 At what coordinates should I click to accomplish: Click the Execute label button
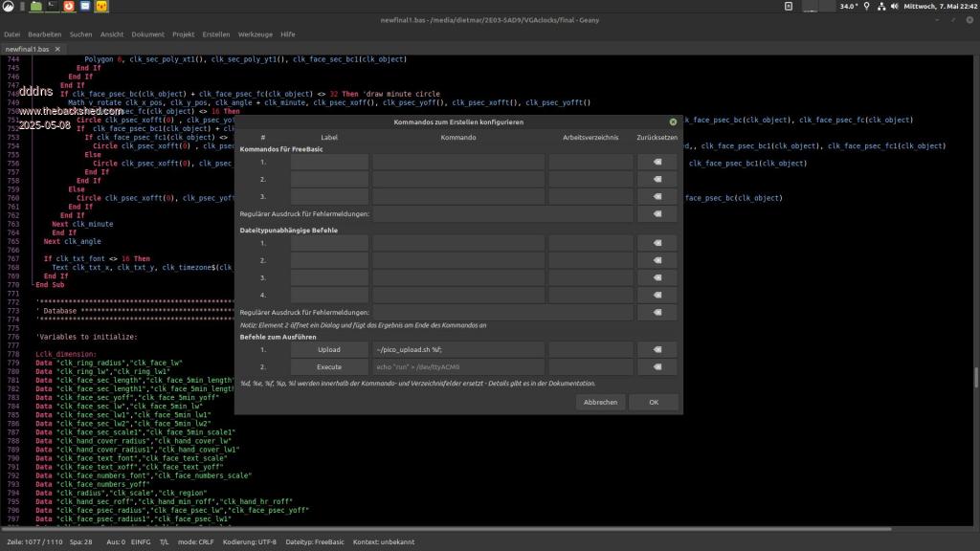pos(329,367)
